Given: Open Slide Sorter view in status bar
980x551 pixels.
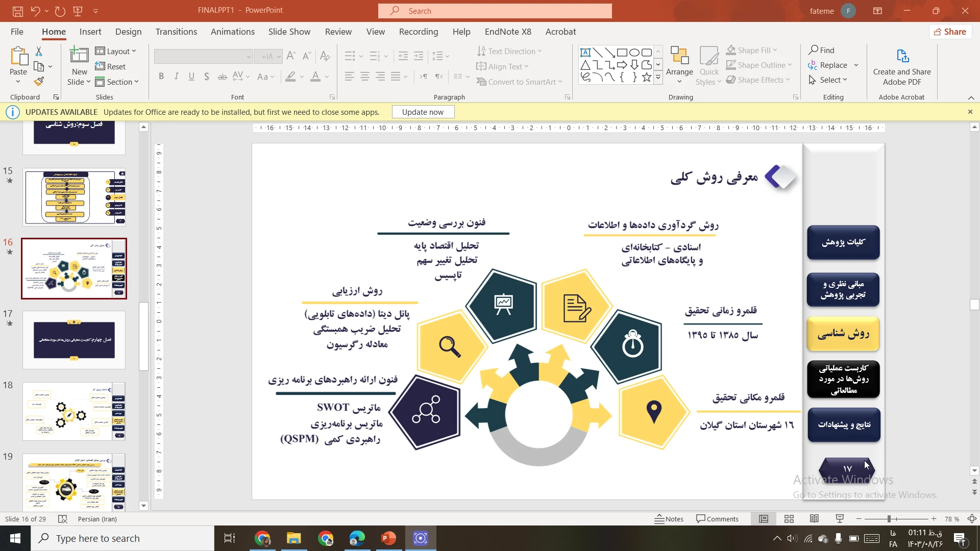Looking at the screenshot, I should click(x=789, y=519).
